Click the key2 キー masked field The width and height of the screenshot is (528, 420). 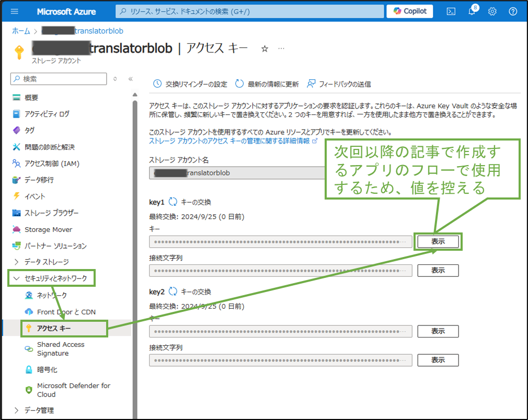coord(281,331)
